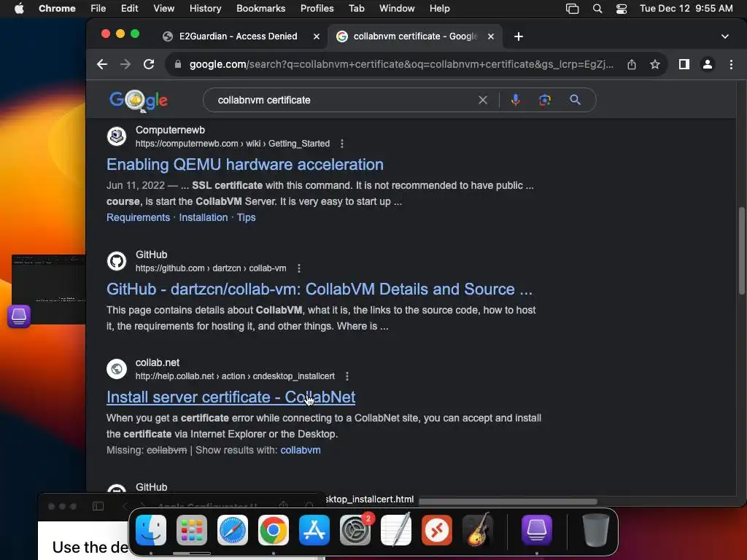
Task: Open the GitHub dartzcn/collab-vm result
Action: (320, 289)
